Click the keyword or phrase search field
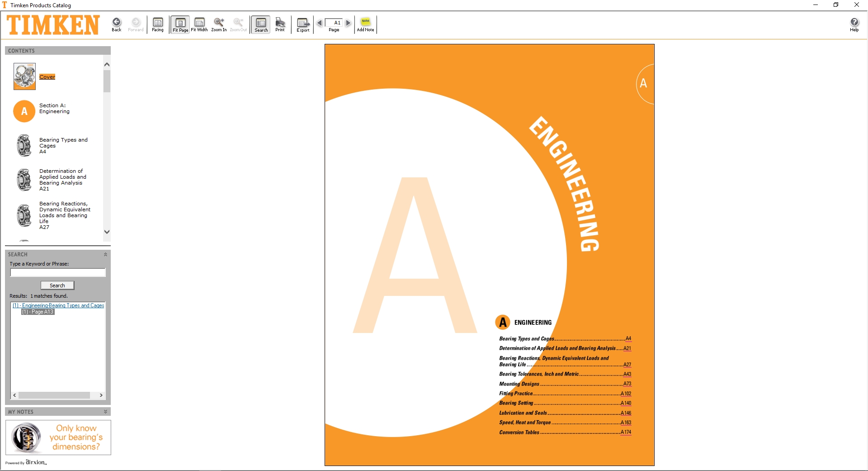Viewport: 868px width, 471px height. tap(58, 272)
